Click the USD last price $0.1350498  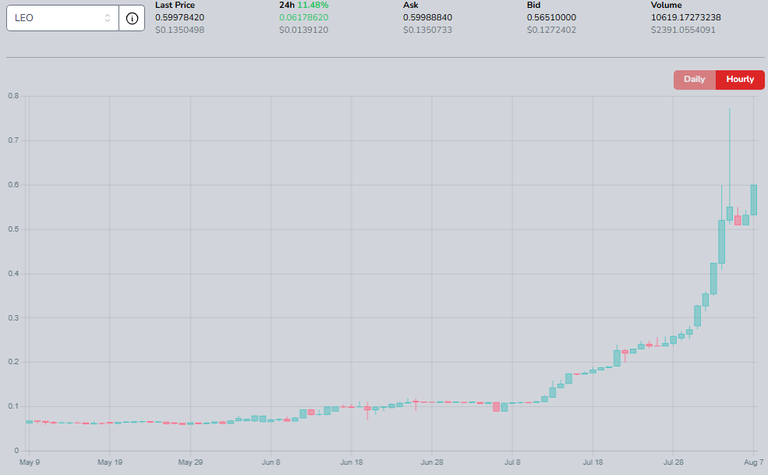pos(180,30)
